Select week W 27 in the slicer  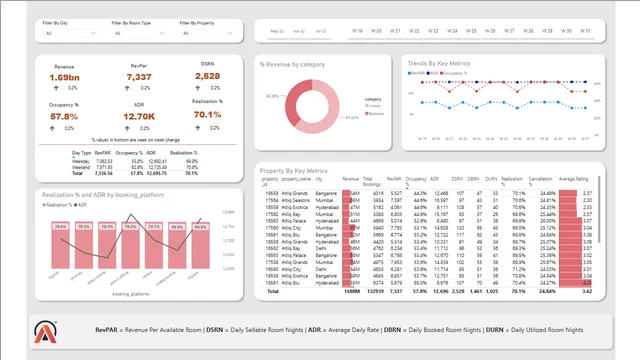click(x=509, y=31)
